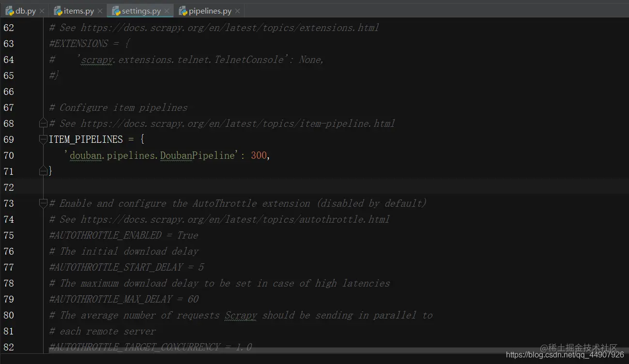Click line number 82 in the gutter

(9, 347)
